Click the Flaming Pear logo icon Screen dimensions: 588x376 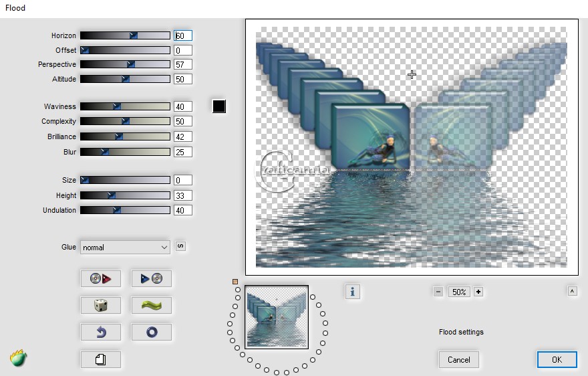pyautogui.click(x=19, y=358)
